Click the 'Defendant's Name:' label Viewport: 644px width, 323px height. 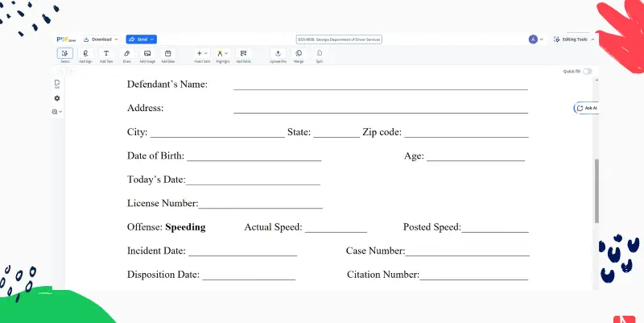(167, 85)
